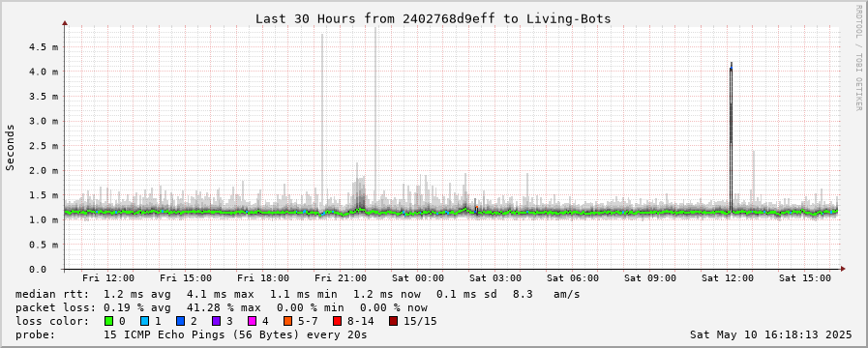Click the light blue loss color 1 swatch
Viewport: 868px width, 348px height.
click(x=144, y=321)
